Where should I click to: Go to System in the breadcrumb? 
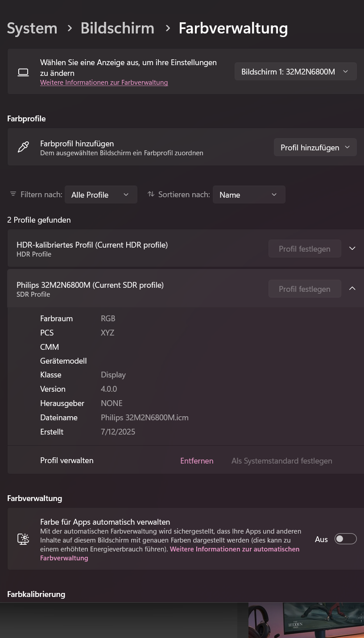click(x=32, y=28)
